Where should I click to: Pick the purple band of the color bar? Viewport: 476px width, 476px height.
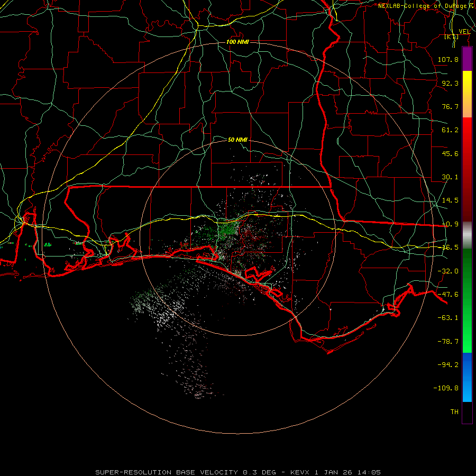pos(467,59)
